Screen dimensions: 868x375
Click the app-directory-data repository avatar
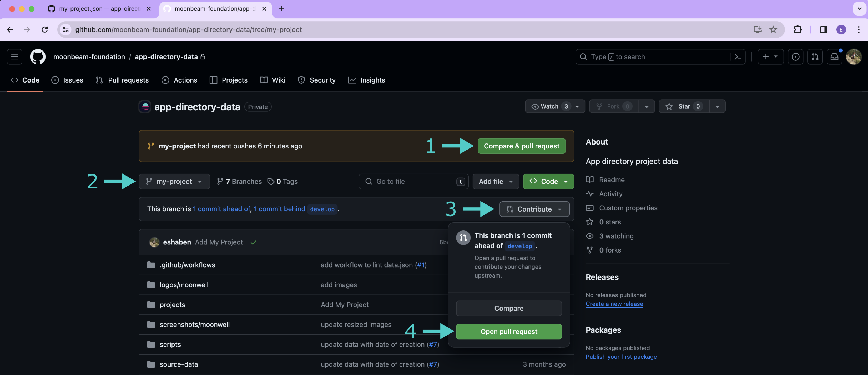click(145, 107)
